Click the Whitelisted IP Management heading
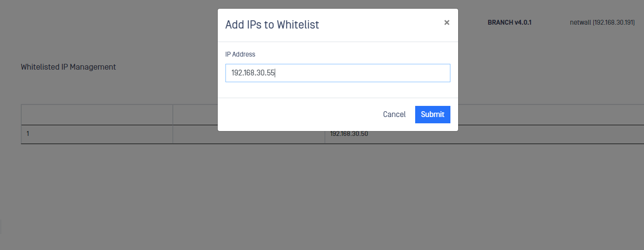This screenshot has height=250, width=644. pyautogui.click(x=69, y=67)
